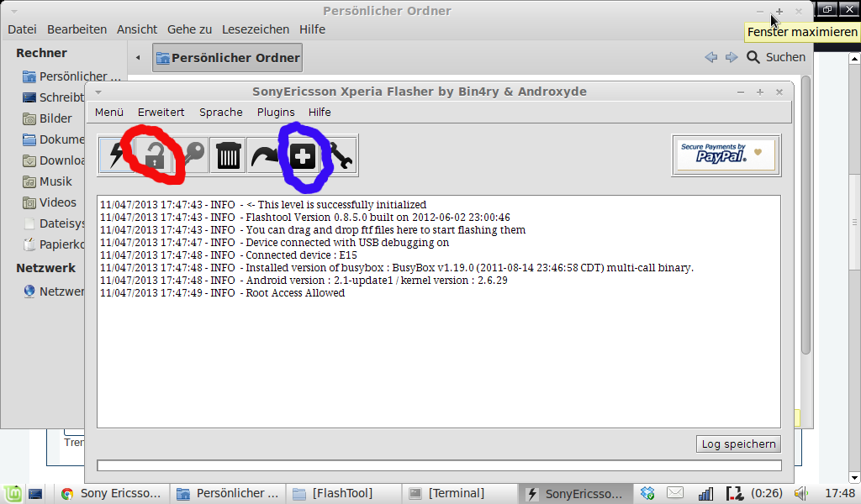Click the open padlock unlock icon
Viewport: 861px width, 504px height.
[153, 155]
